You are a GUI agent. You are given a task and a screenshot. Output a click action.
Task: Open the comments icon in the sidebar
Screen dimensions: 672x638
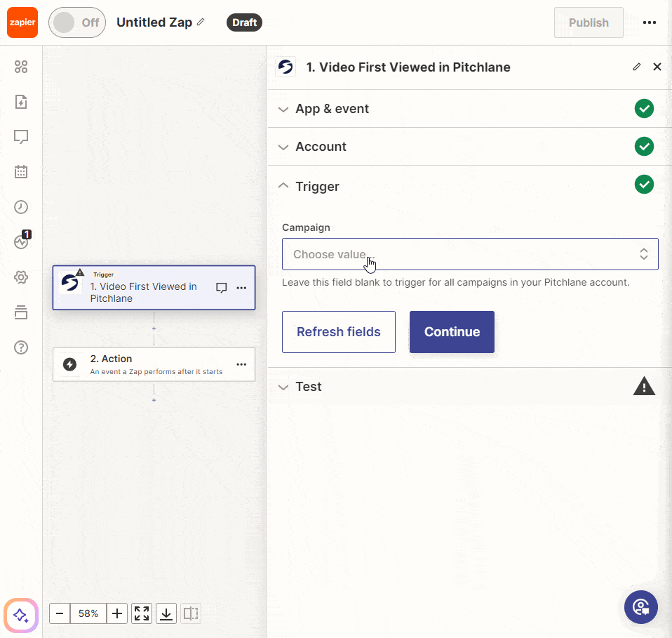click(x=21, y=137)
